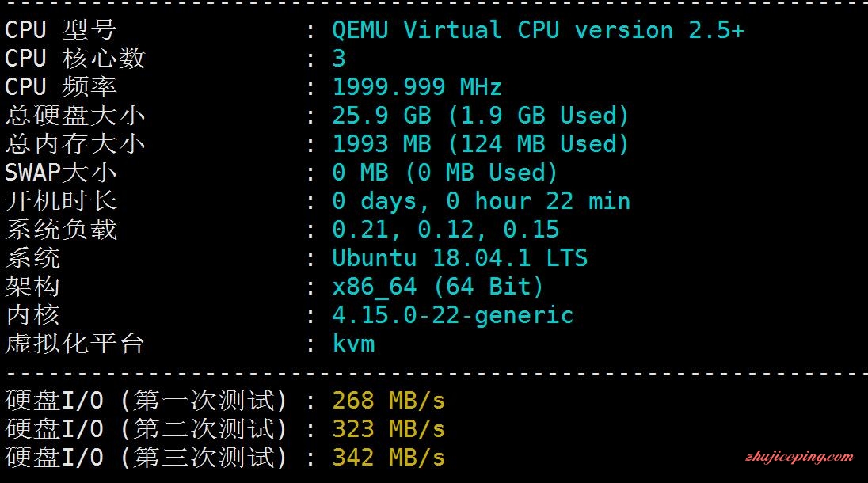Image resolution: width=868 pixels, height=483 pixels.
Task: Click the zhujiceping.com watermark link
Action: [x=799, y=457]
